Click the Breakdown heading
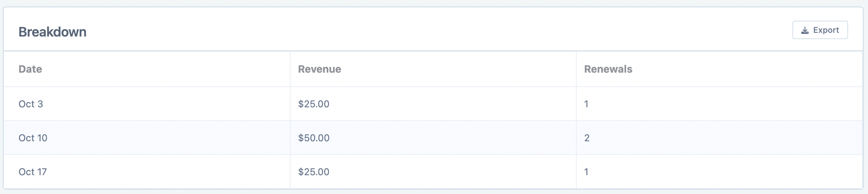 click(x=52, y=32)
